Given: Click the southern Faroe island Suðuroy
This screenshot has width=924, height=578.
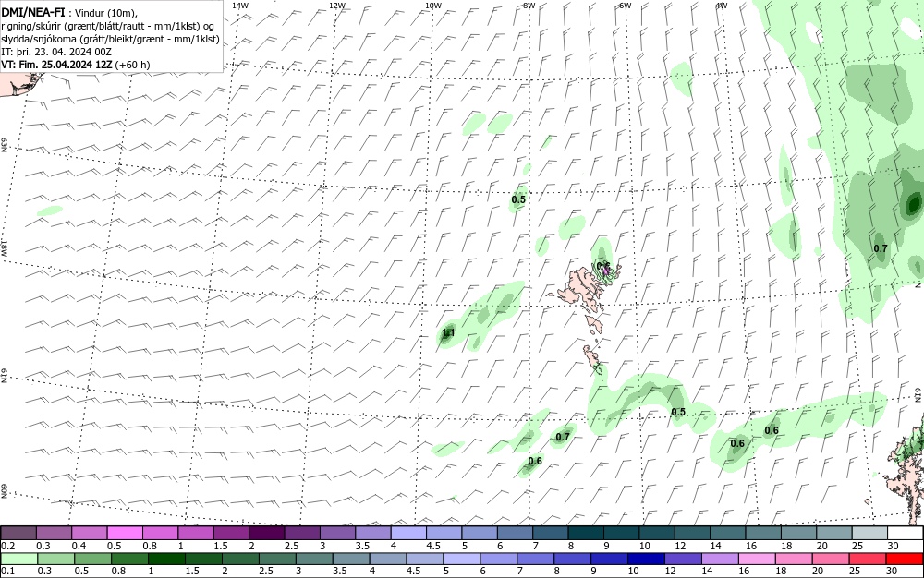Looking at the screenshot, I should click(x=591, y=359).
